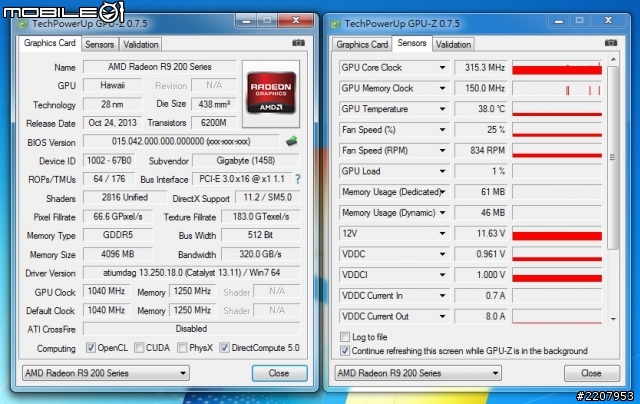The height and width of the screenshot is (404, 640).
Task: Click the camera screenshot icon in Sensors window
Action: [611, 43]
